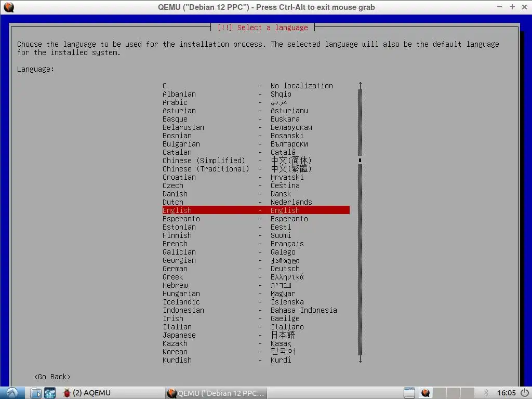Click the clock showing 16:05
This screenshot has height=399, width=532.
point(506,393)
